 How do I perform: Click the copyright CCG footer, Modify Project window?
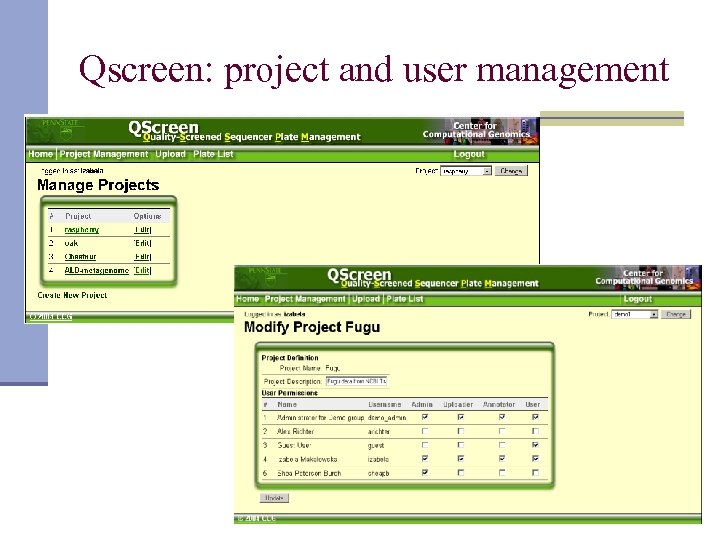[x=257, y=518]
